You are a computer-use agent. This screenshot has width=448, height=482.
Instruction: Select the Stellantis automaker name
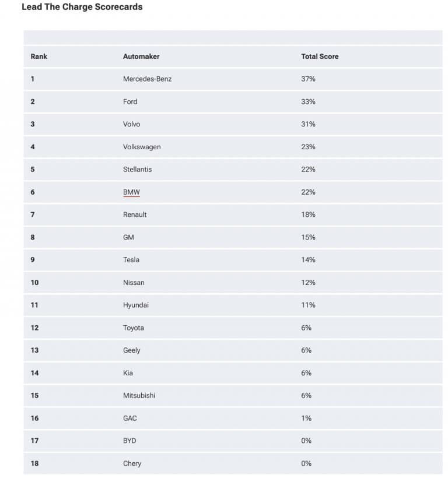pos(138,170)
